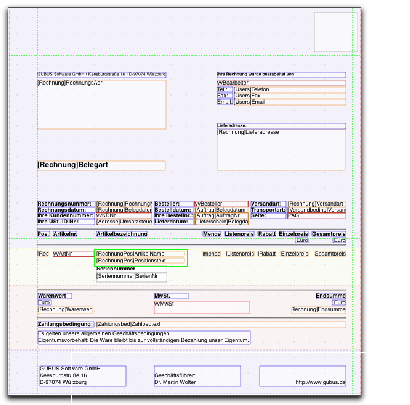This screenshot has width=410, height=405.
Task: Click the Zahlungsbedingung label
Action: coord(66,324)
